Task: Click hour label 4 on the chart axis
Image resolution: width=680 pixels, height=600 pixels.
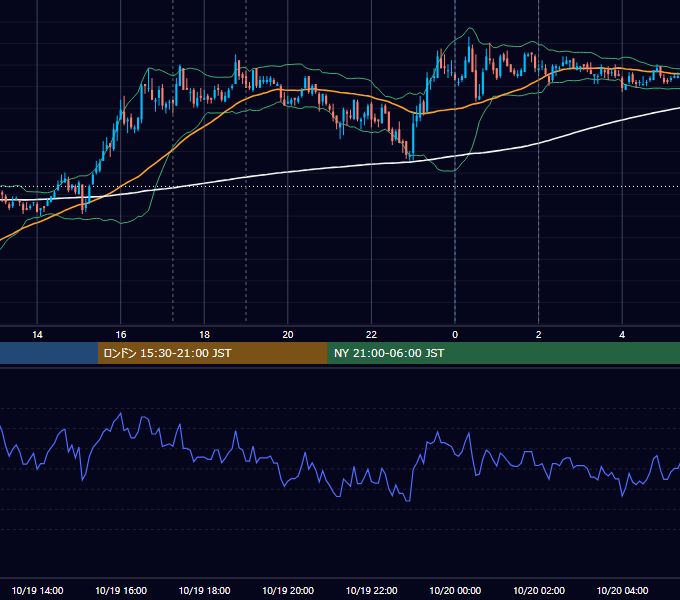Action: 622,335
